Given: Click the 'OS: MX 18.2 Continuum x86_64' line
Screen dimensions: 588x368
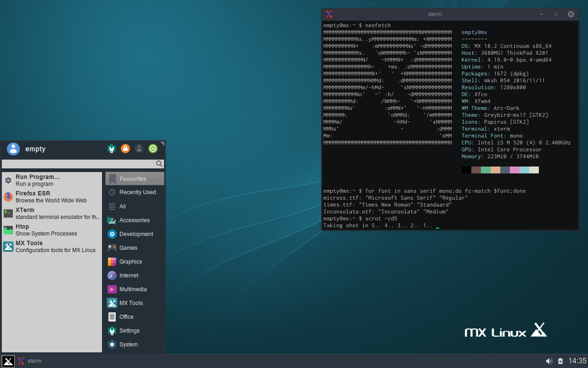Looking at the screenshot, I should 506,46.
